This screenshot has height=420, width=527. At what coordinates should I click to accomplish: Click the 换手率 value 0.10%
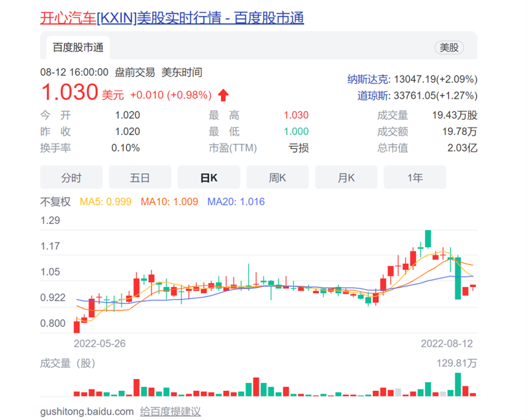[x=126, y=148]
